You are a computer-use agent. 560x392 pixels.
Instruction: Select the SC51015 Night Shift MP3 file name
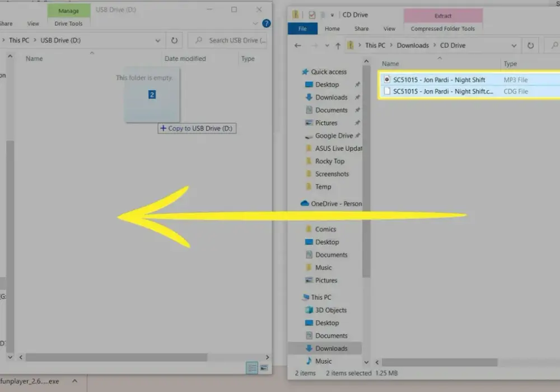(x=439, y=80)
